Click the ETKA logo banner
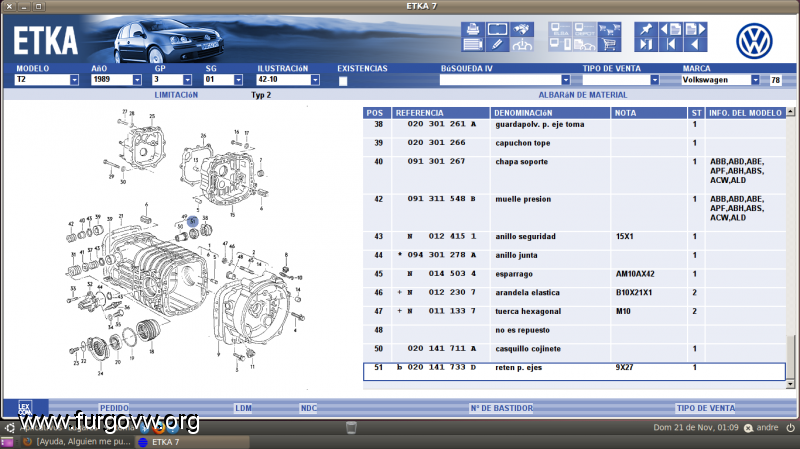The image size is (800, 449). [45, 41]
